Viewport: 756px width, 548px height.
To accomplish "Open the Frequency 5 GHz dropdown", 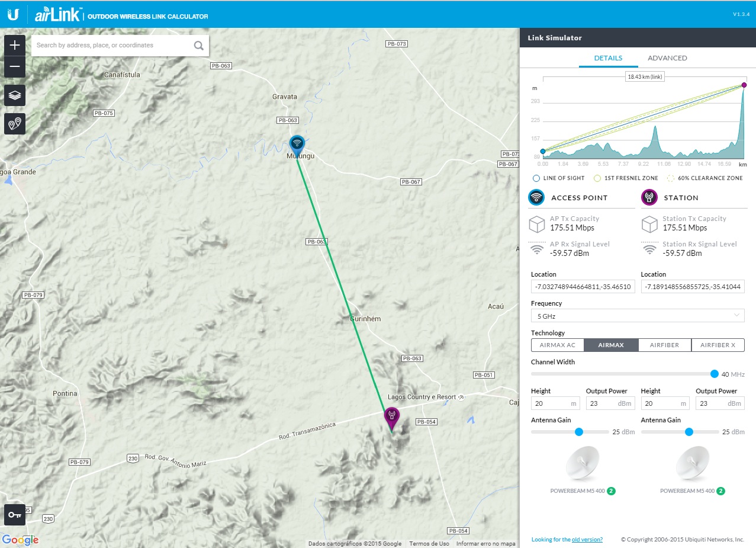I will [x=638, y=316].
